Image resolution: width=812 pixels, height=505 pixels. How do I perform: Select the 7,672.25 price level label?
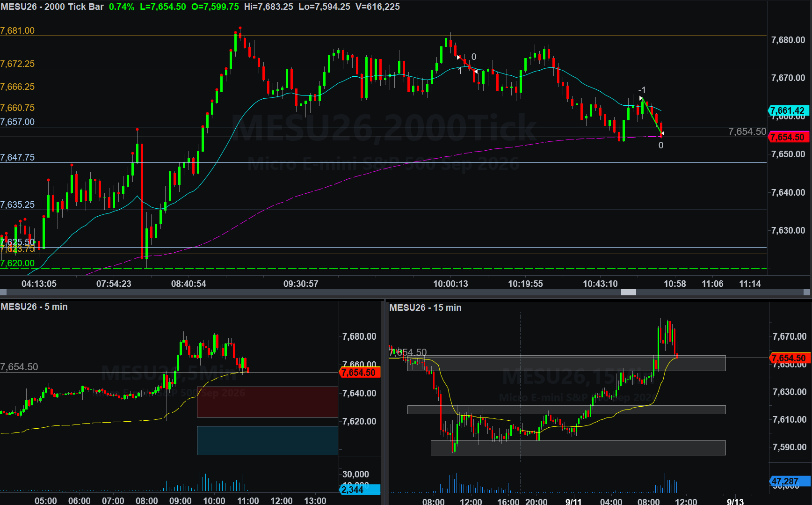[x=17, y=64]
